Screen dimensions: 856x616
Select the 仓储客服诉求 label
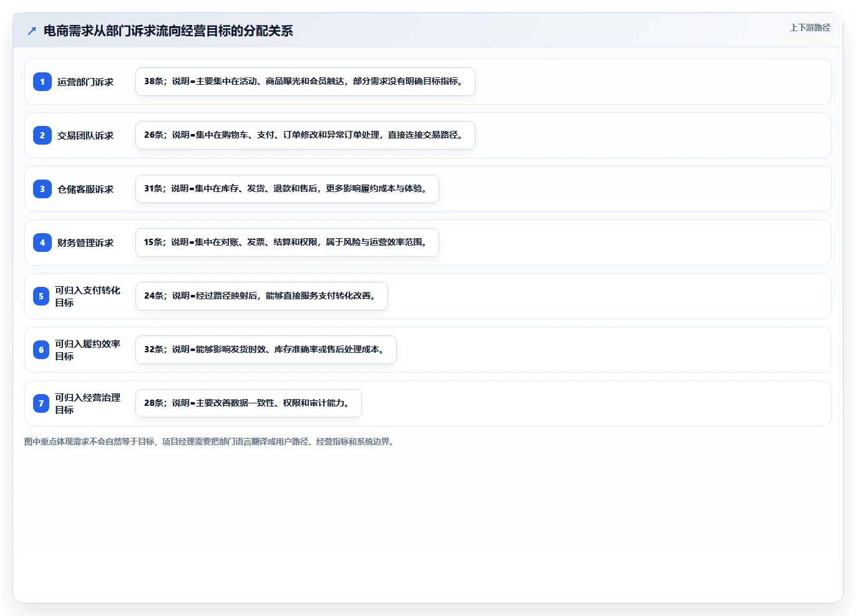coord(85,189)
